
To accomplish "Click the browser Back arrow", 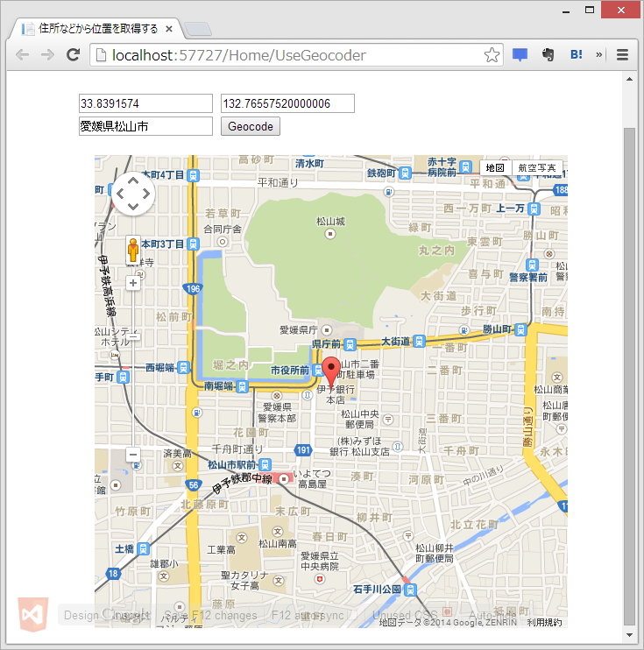I will (x=23, y=54).
